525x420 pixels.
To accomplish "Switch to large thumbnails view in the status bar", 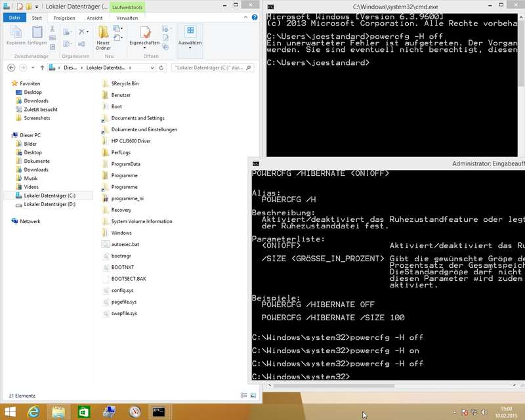I will coord(255,396).
